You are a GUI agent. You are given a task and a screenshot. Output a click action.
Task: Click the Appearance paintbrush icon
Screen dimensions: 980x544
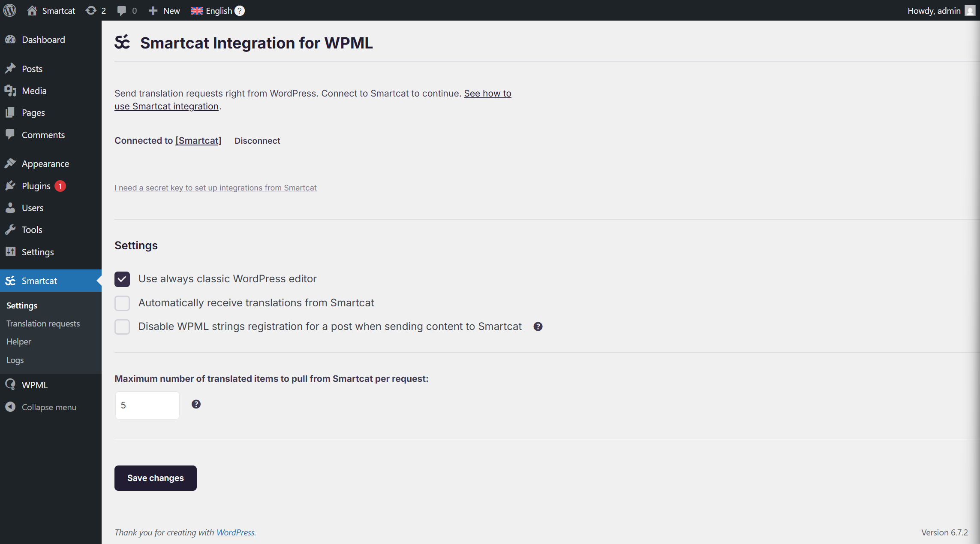pos(11,163)
